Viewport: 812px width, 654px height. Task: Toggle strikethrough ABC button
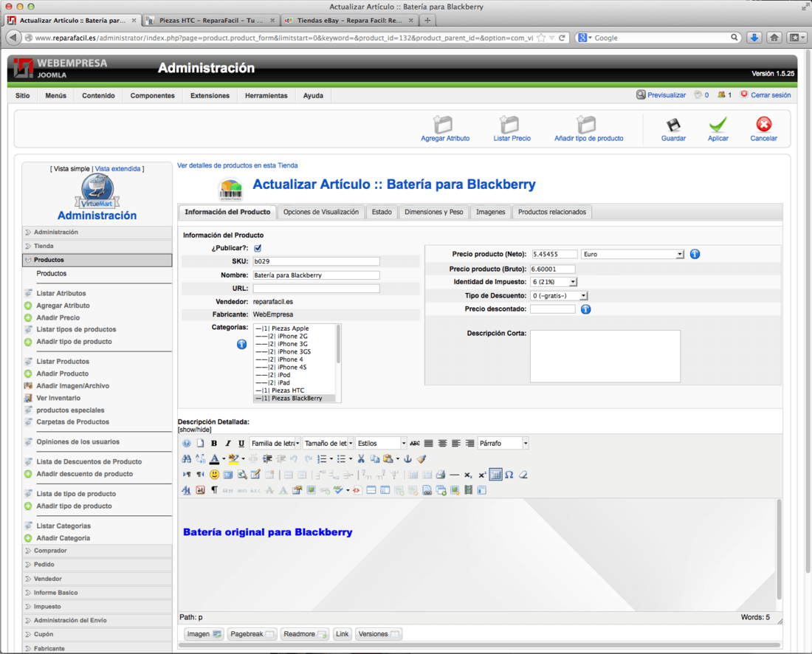coord(415,443)
